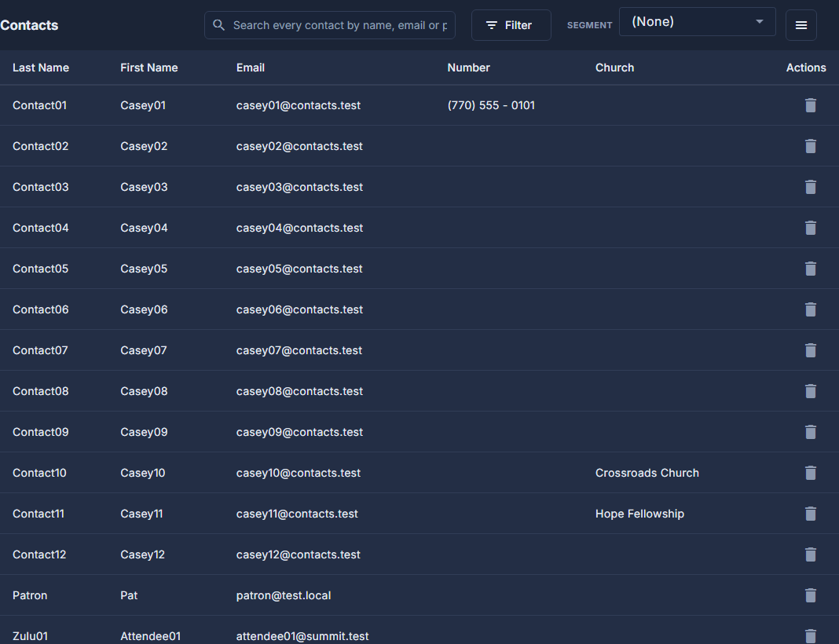Viewport: 839px width, 644px height.
Task: Delete the Patron row with trash icon
Action: tap(810, 595)
